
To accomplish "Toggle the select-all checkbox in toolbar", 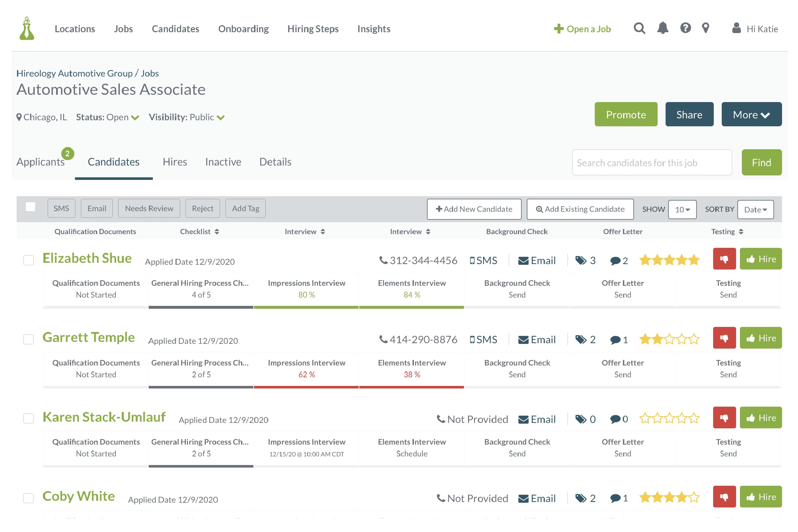I will point(31,207).
